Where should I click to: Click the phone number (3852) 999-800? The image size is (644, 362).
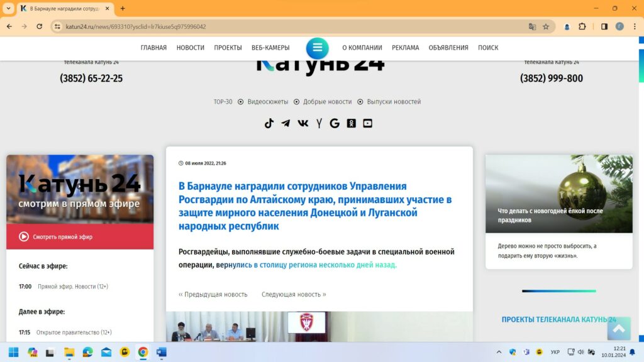click(551, 79)
